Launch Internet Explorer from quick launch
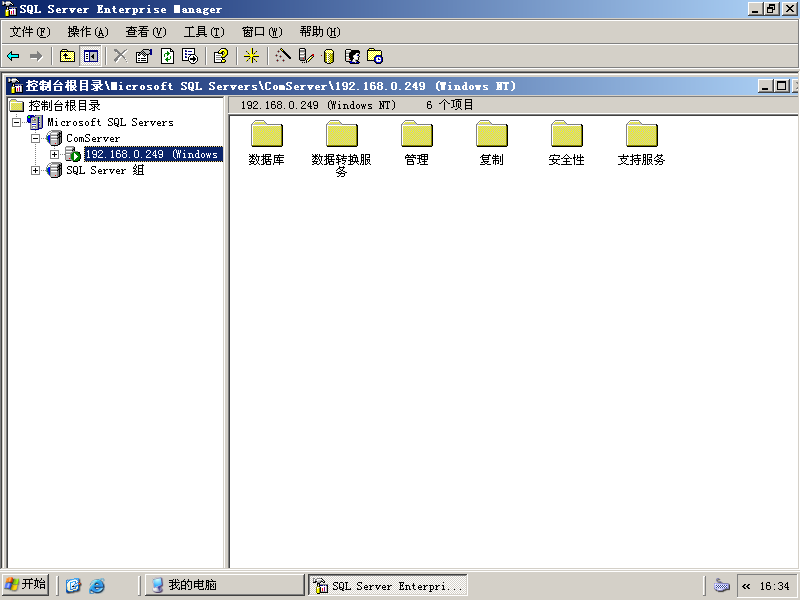The width and height of the screenshot is (800, 600). (x=97, y=585)
